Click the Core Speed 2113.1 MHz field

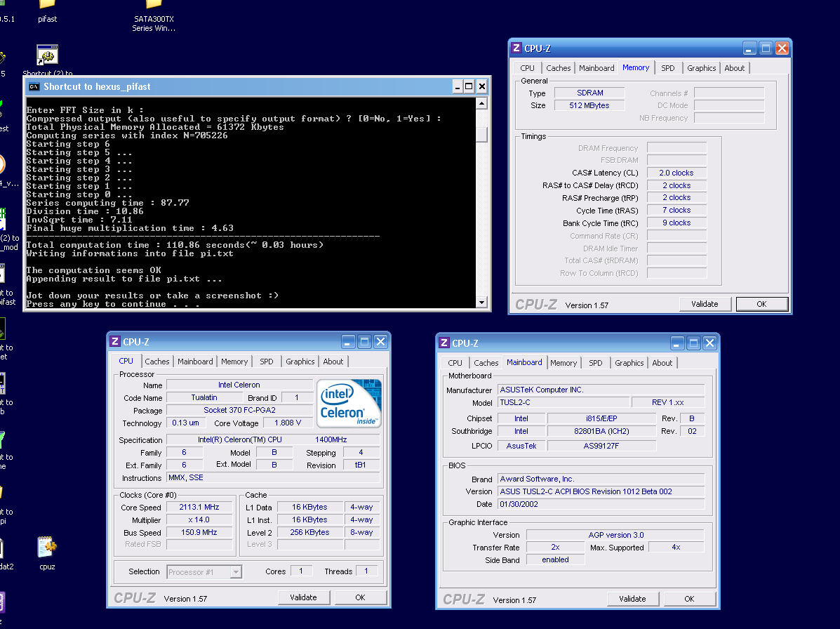[199, 507]
